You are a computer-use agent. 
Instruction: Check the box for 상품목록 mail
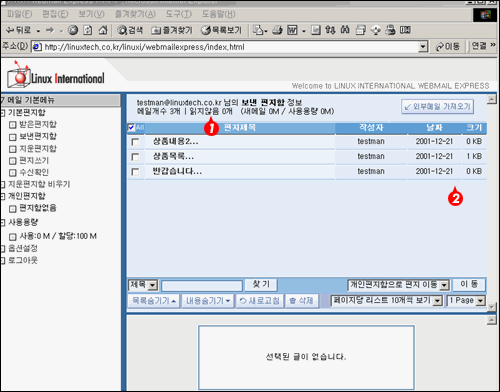coord(135,157)
